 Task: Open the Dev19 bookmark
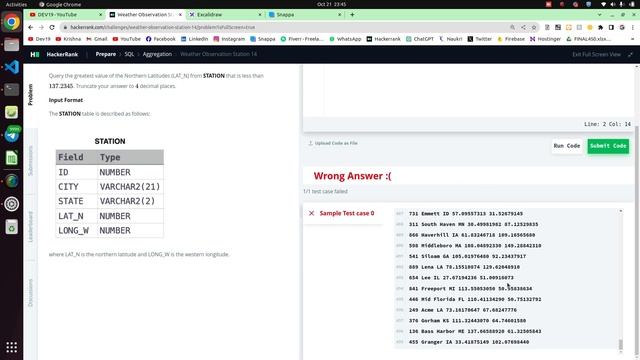point(39,39)
